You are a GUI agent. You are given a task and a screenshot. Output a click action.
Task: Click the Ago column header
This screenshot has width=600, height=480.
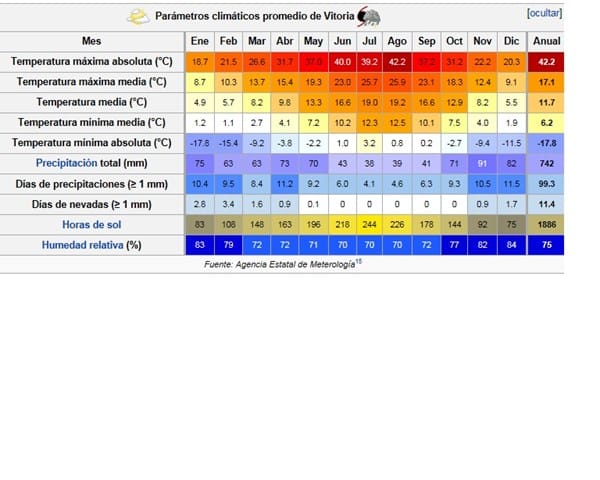click(397, 41)
